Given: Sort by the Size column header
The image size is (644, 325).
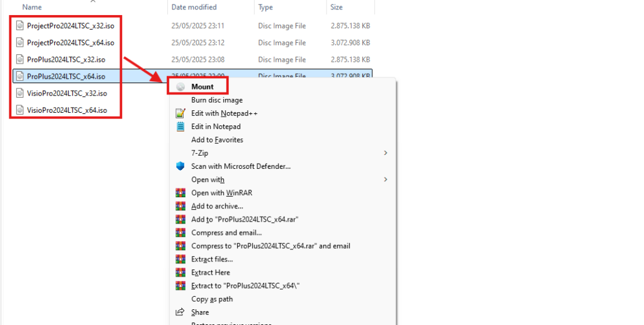Looking at the screenshot, I should pos(336,7).
